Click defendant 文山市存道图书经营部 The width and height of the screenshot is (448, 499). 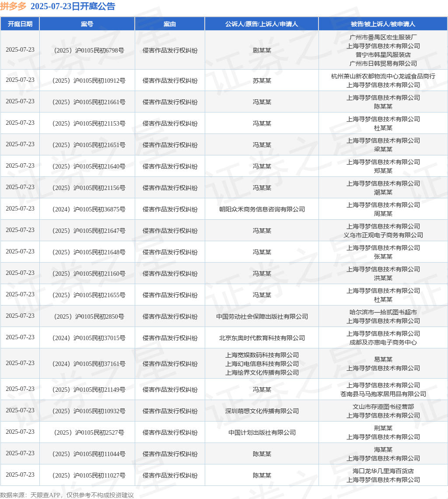[x=383, y=407]
